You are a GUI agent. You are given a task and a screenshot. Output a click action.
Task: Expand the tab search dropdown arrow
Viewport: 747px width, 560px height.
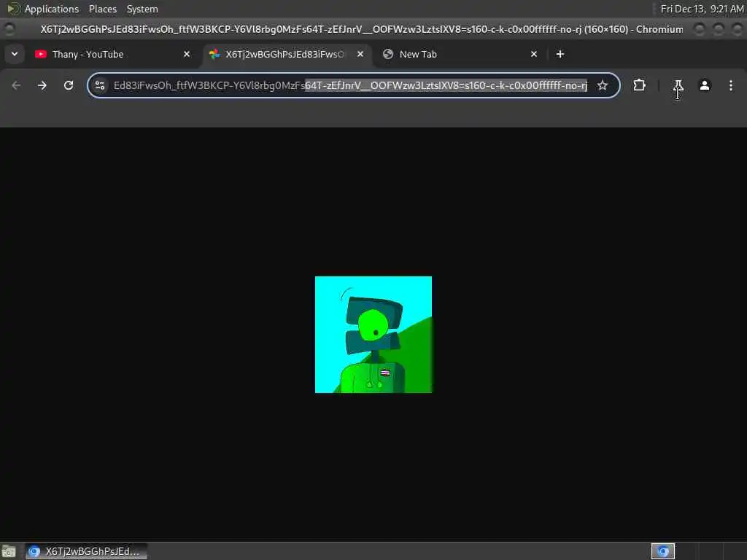coord(15,54)
